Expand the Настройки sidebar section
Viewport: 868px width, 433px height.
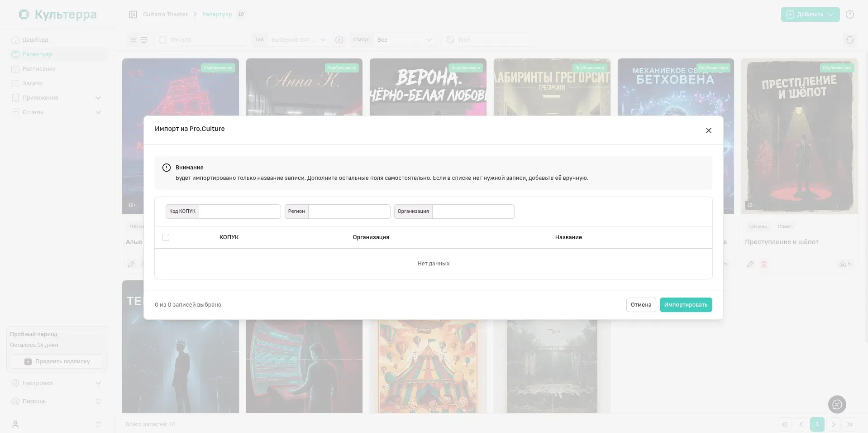[x=57, y=383]
